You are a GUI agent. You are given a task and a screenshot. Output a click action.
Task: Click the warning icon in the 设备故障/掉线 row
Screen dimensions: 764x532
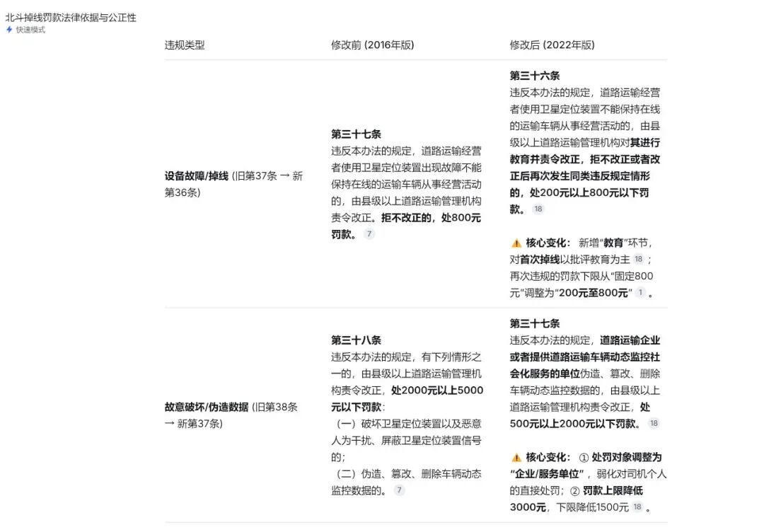(516, 243)
